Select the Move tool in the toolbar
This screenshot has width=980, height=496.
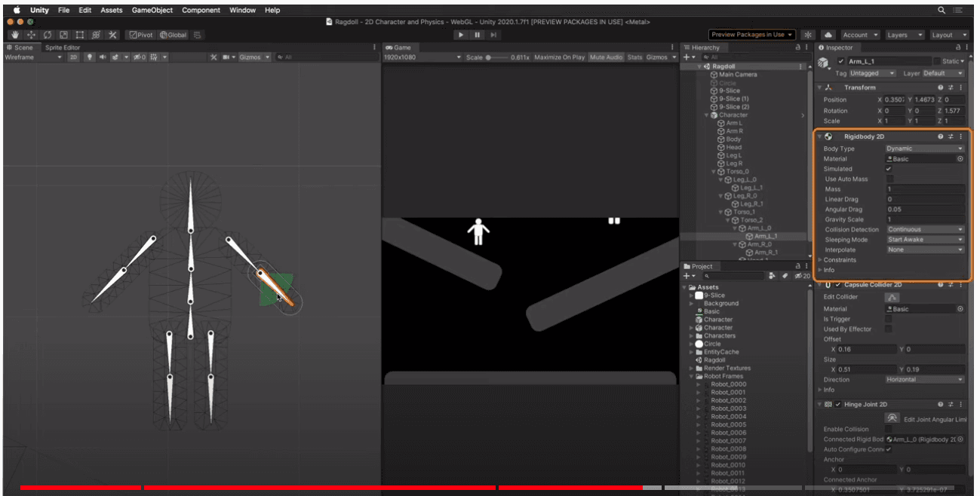(x=31, y=35)
